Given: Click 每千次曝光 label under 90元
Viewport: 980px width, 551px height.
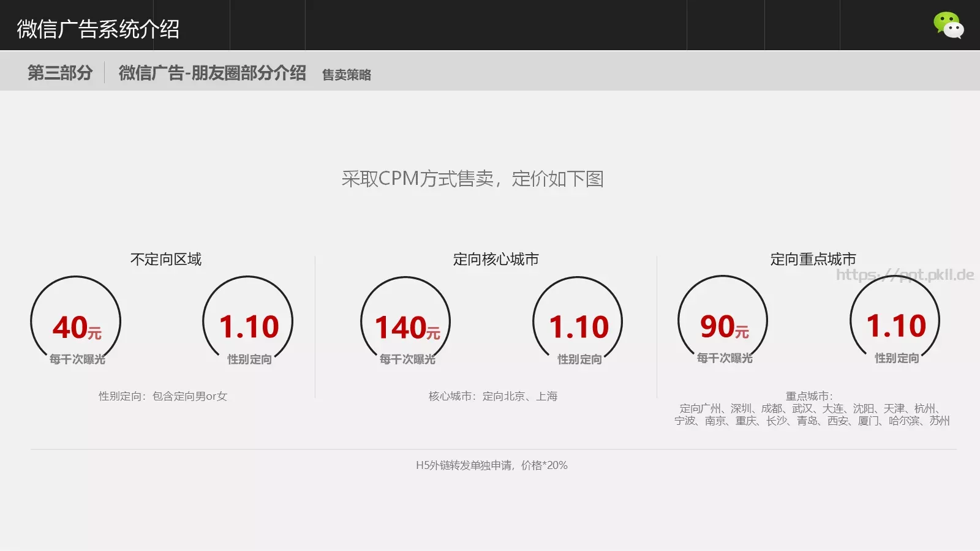Looking at the screenshot, I should [725, 358].
